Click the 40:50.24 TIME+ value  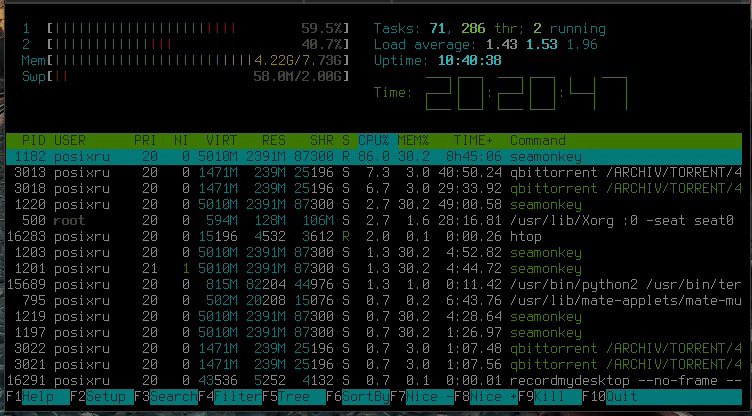(x=470, y=173)
